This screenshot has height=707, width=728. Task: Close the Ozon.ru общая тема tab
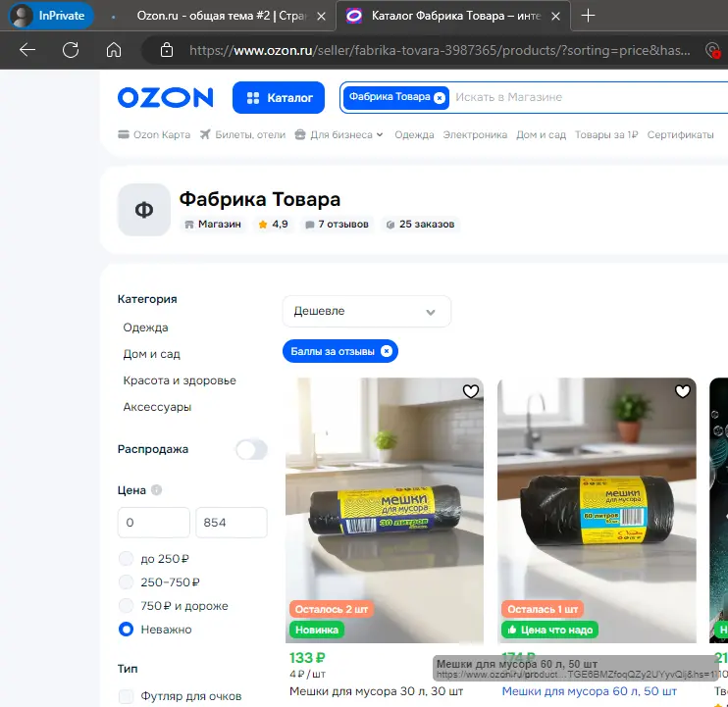click(x=321, y=17)
